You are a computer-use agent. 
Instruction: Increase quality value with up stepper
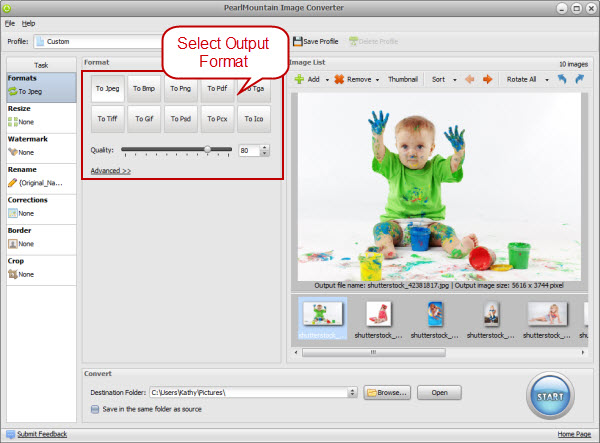click(264, 147)
